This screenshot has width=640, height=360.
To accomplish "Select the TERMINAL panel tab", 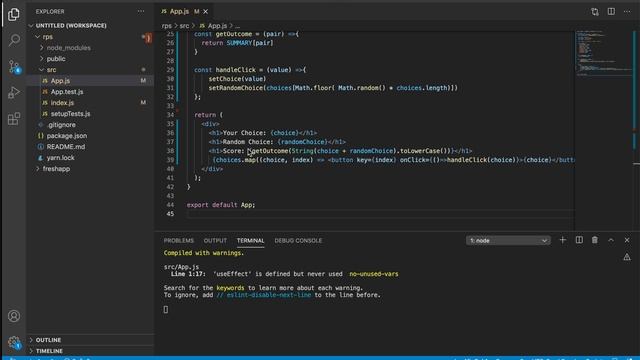I will click(x=251, y=240).
